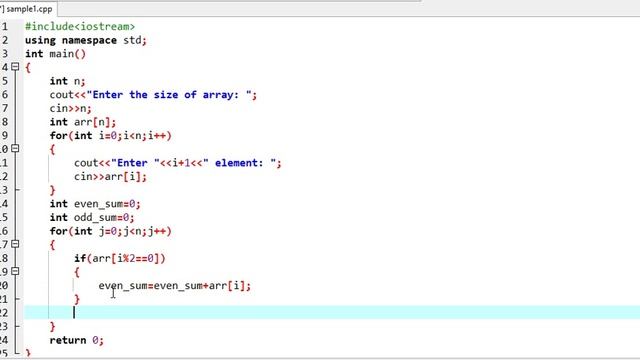Click the 'Enter "<<i+1<<" element' cout line
This screenshot has height=360, width=640.
click(x=178, y=163)
